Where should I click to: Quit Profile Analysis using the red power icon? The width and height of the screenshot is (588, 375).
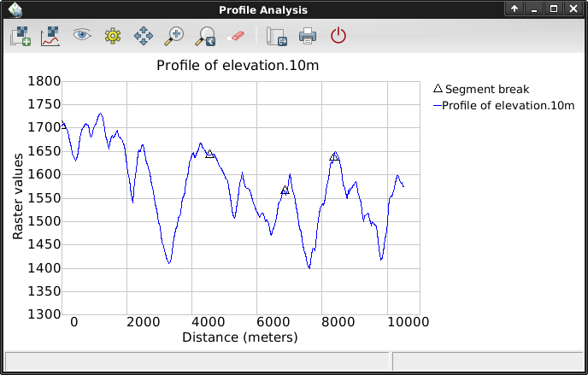pyautogui.click(x=338, y=36)
